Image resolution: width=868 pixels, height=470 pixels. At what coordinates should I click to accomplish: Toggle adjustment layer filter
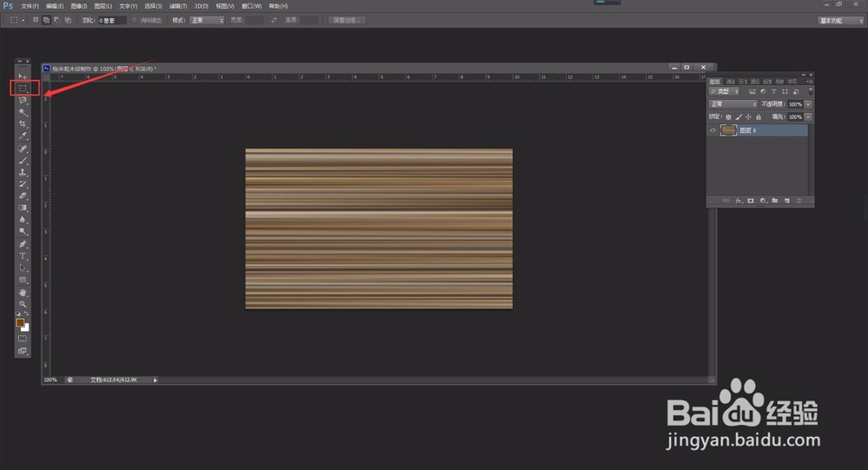763,91
